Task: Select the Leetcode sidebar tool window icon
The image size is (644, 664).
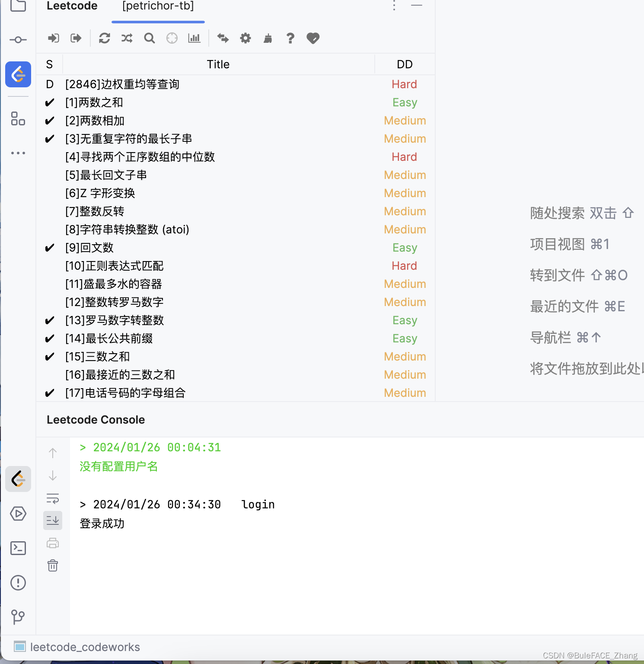Action: [18, 74]
